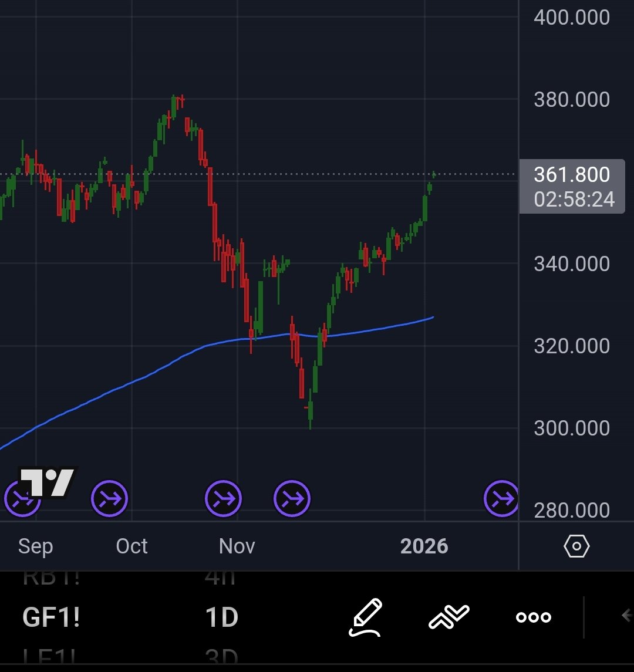Open the drawing tools pencil icon

[365, 617]
